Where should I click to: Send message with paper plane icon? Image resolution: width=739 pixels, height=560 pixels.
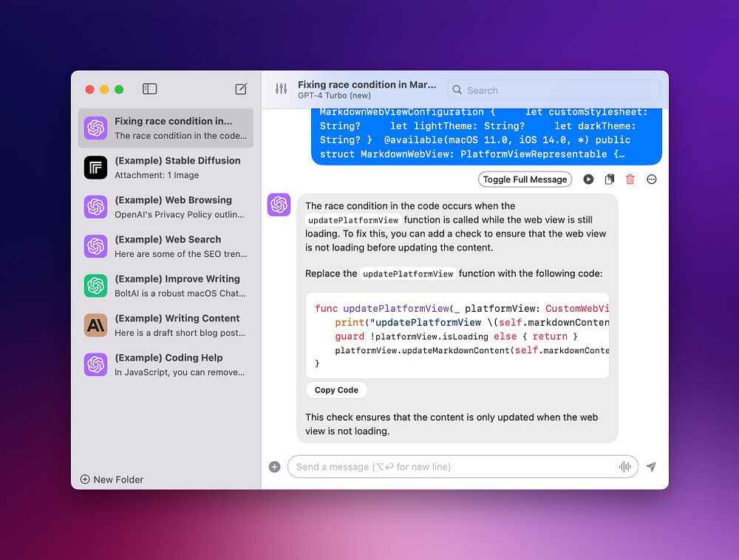pyautogui.click(x=651, y=467)
